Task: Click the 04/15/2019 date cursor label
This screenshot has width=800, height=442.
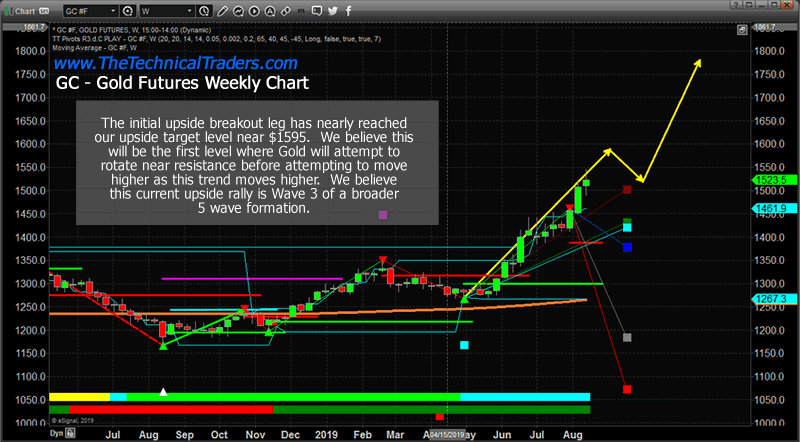Action: pyautogui.click(x=447, y=434)
